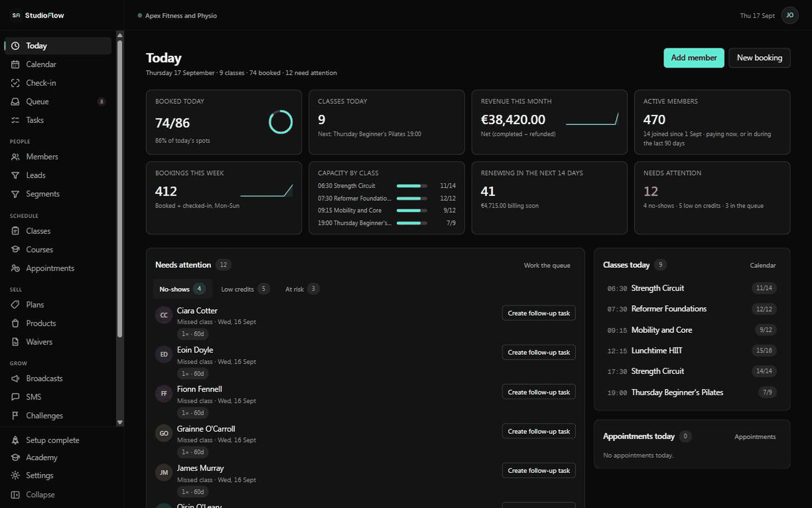Open Calendar link in Classes today panel
This screenshot has height=508, width=812.
coord(763,266)
